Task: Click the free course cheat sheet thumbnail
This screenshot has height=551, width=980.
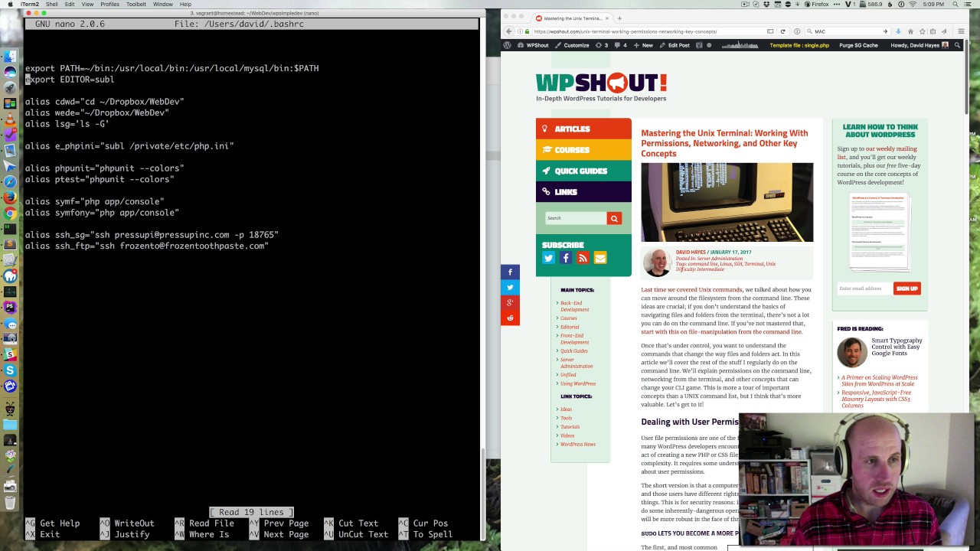Action: (x=878, y=232)
